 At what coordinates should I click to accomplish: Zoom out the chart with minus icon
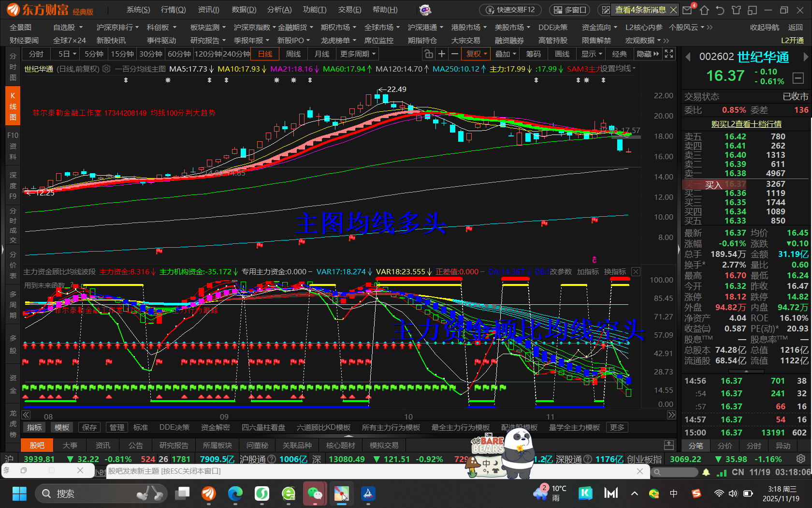pos(455,54)
